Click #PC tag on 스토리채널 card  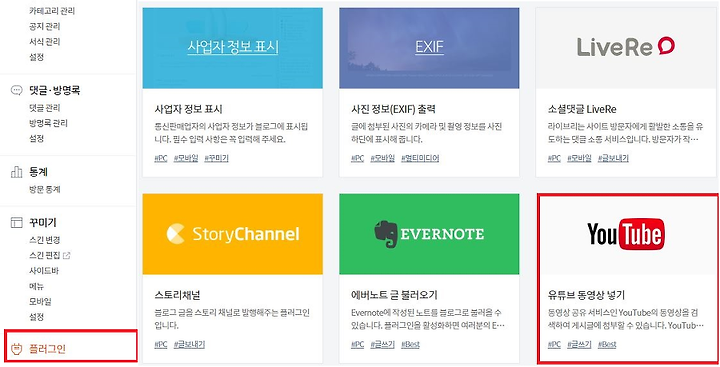[161, 344]
